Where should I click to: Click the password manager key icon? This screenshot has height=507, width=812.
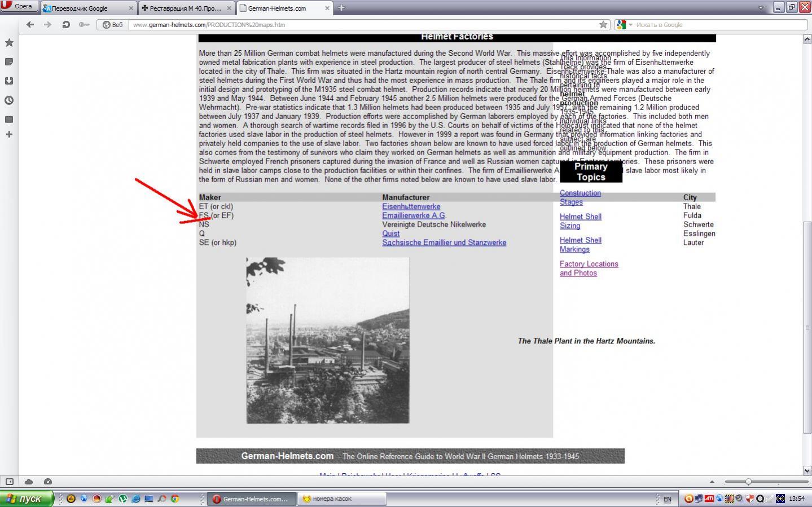[84, 25]
